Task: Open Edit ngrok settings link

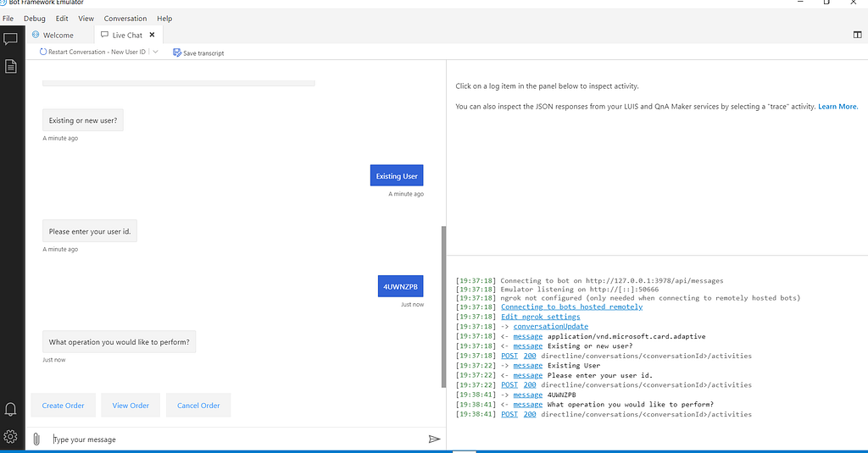Action: click(541, 317)
